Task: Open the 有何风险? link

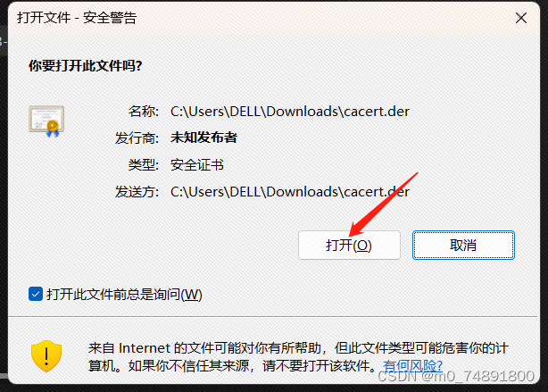Action: [412, 366]
